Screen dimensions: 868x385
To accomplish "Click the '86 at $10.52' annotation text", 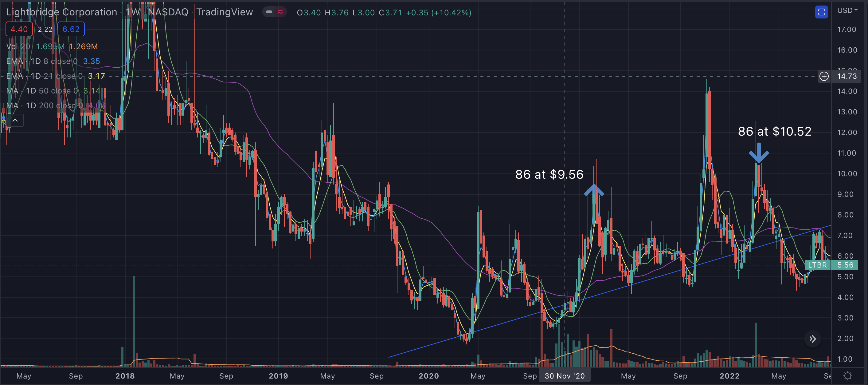I will [x=775, y=132].
